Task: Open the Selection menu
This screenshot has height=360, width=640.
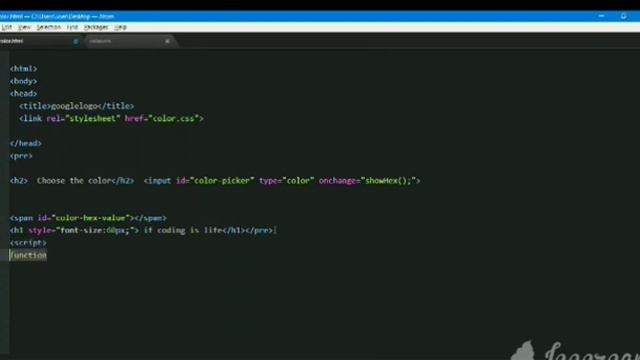Action: click(48, 27)
